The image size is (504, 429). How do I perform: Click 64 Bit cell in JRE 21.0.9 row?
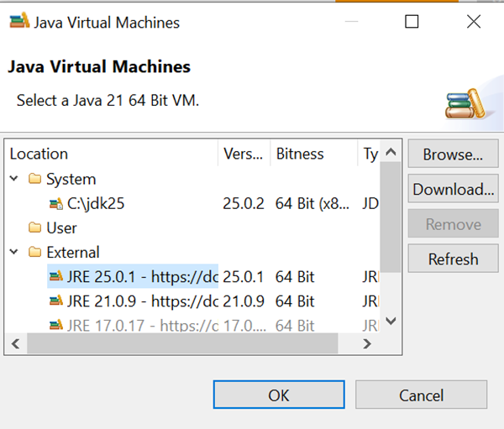pyautogui.click(x=295, y=301)
